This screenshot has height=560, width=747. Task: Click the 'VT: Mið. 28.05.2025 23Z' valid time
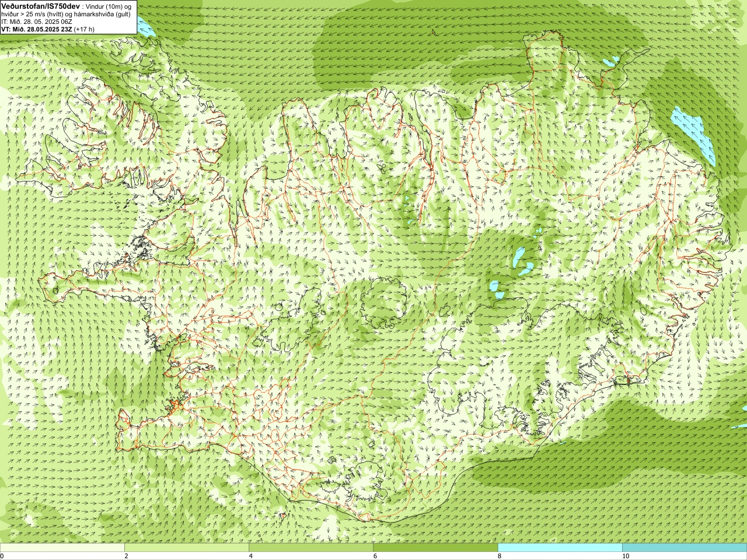click(36, 29)
